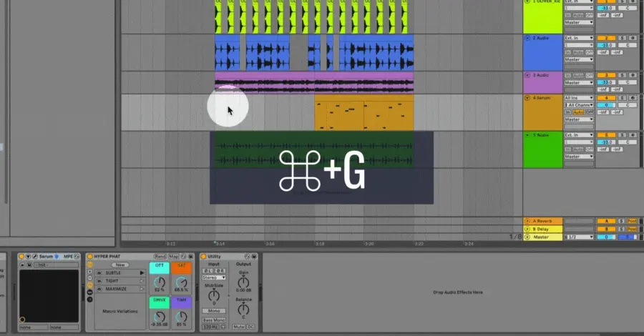Image resolution: width=644 pixels, height=336 pixels.
Task: Open 4 Serum MIDI input dropdown All Ins
Action: pyautogui.click(x=579, y=98)
